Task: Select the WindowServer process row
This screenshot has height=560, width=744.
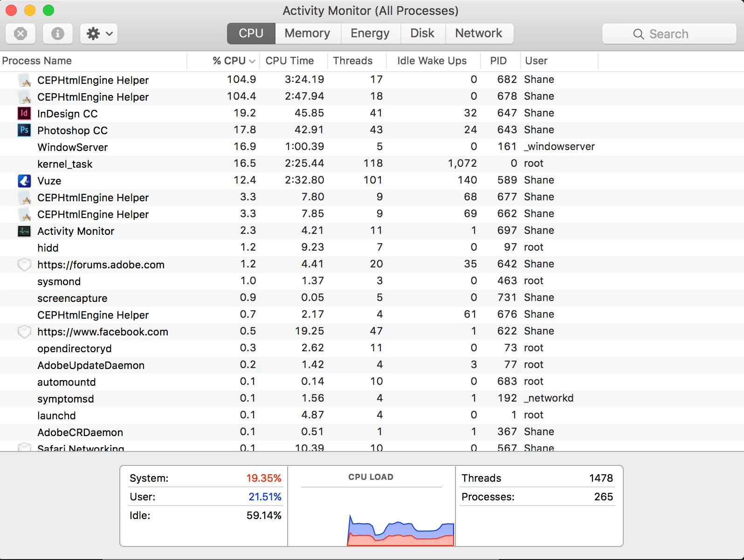Action: click(x=372, y=147)
